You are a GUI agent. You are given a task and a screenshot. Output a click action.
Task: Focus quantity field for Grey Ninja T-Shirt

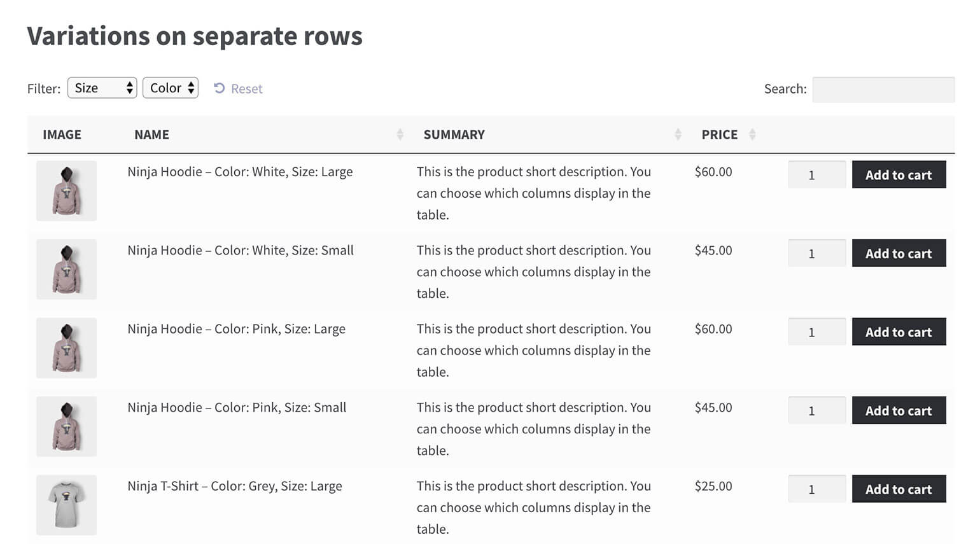coord(816,489)
